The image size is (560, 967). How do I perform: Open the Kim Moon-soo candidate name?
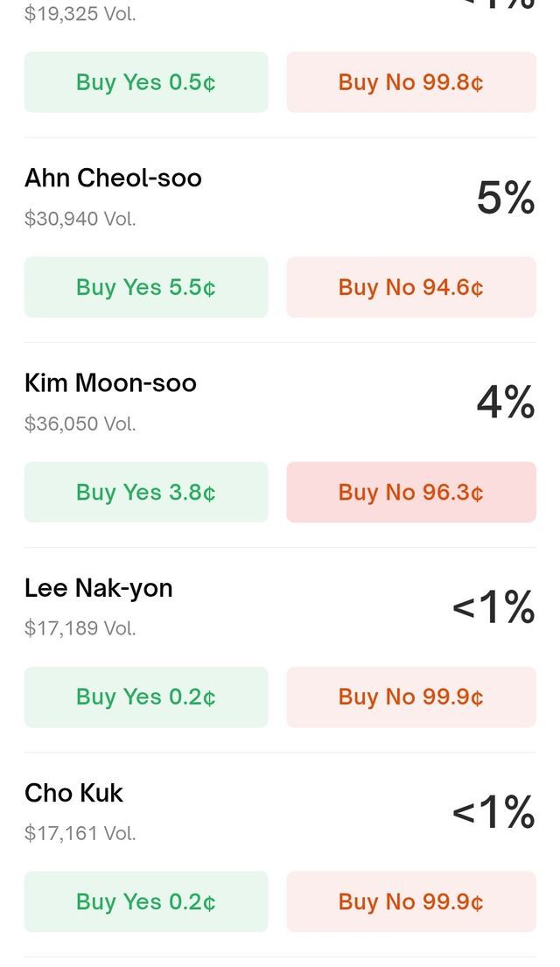[x=110, y=383]
